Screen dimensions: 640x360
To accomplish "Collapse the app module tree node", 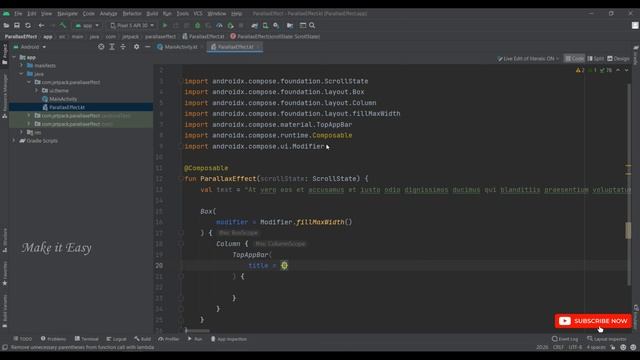I will 14,57.
